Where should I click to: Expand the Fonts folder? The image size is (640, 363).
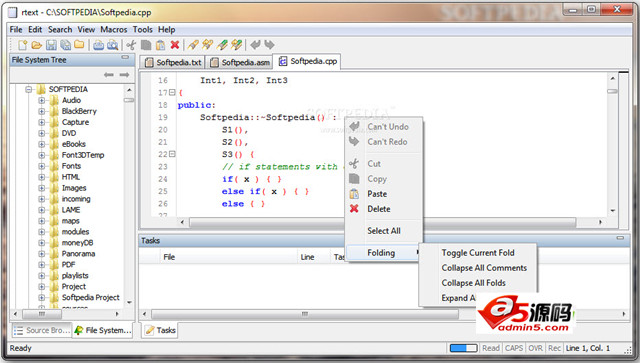point(42,166)
